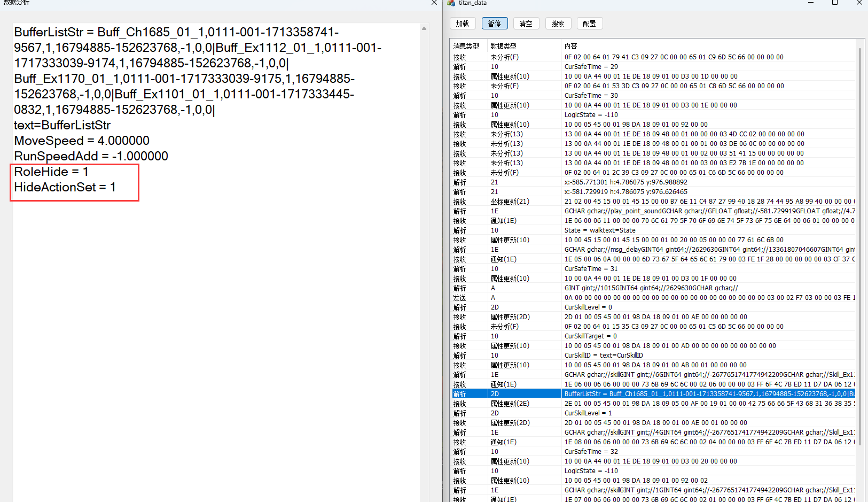Select row CurSafeTime = 31

(654, 269)
